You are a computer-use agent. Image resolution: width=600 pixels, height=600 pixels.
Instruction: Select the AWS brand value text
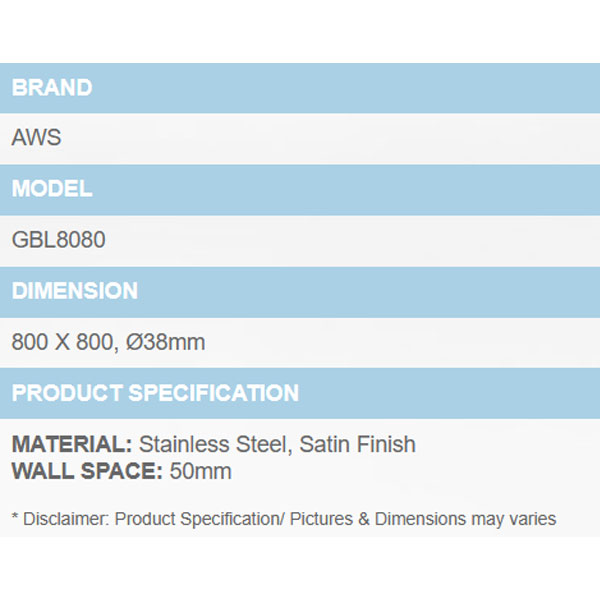[x=36, y=137]
